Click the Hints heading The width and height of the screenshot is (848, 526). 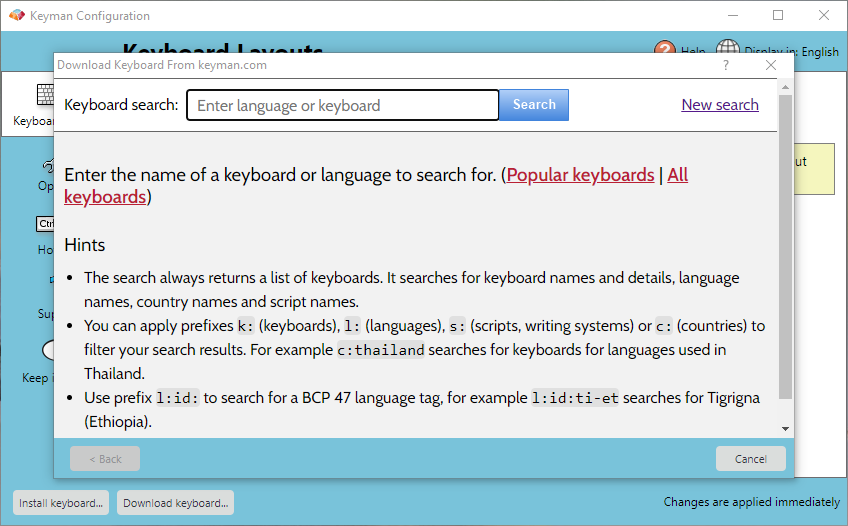(x=84, y=245)
